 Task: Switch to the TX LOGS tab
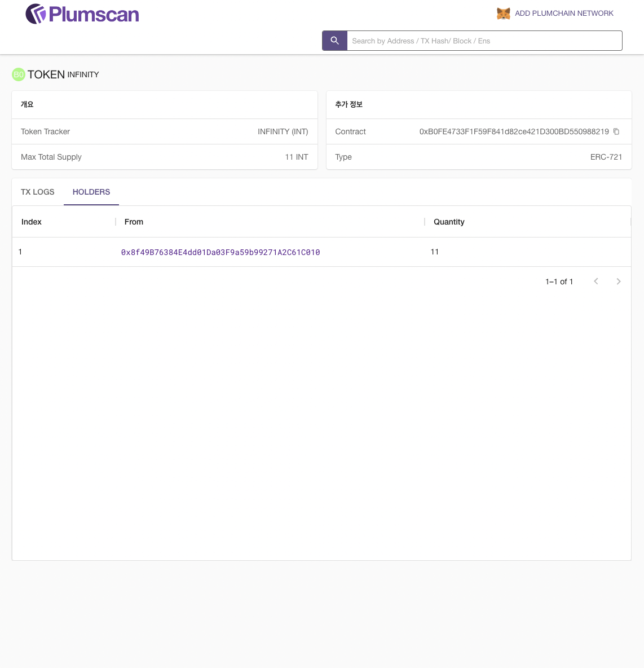pos(38,192)
